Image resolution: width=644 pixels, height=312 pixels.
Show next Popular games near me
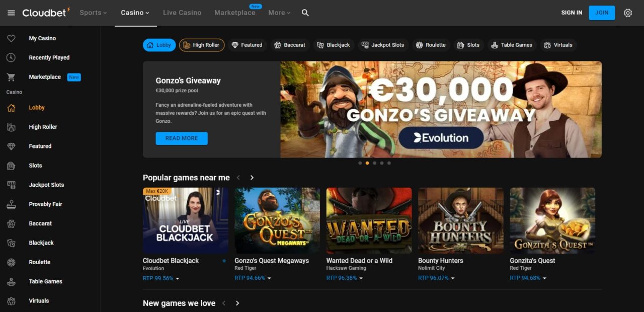(x=252, y=178)
